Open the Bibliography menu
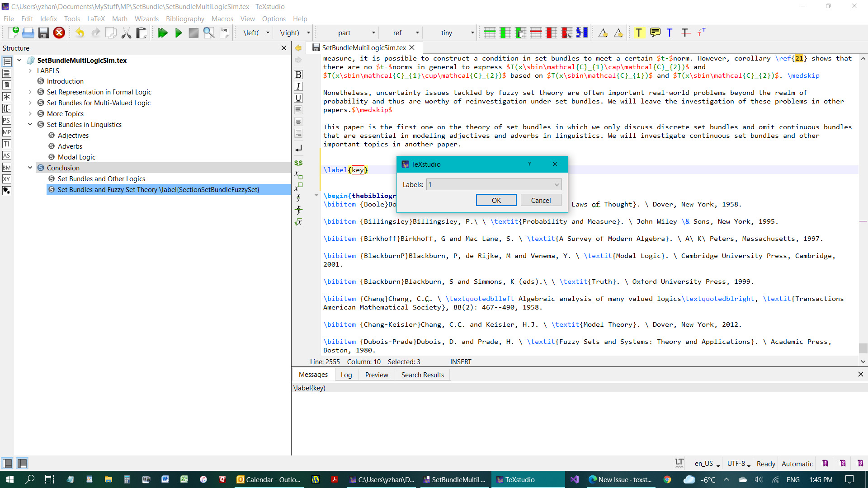The width and height of the screenshot is (868, 488). (185, 19)
